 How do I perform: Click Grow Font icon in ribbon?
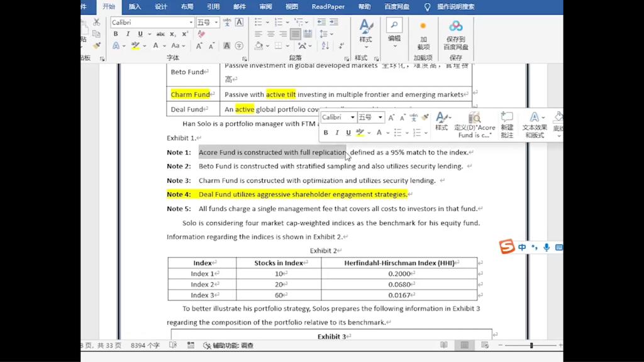[x=199, y=46]
